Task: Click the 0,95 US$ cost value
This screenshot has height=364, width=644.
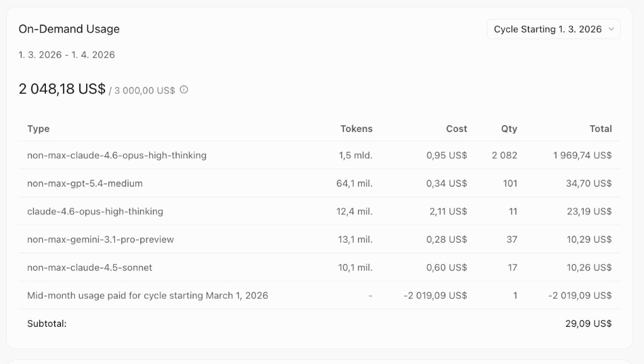Action: coord(447,155)
